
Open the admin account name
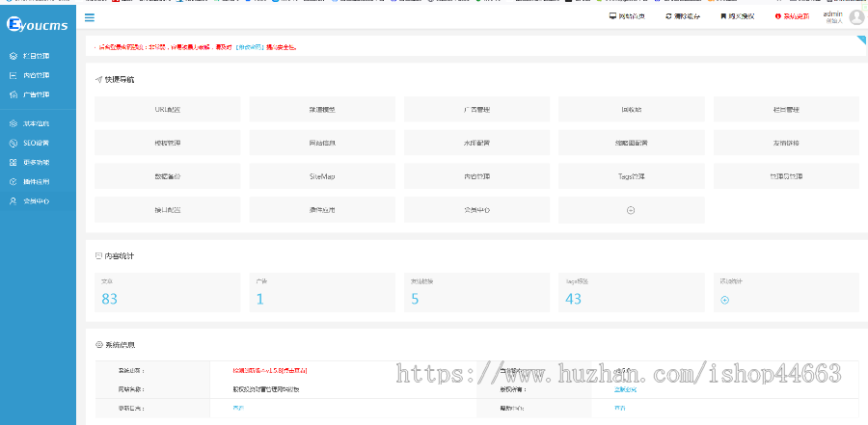pyautogui.click(x=832, y=13)
